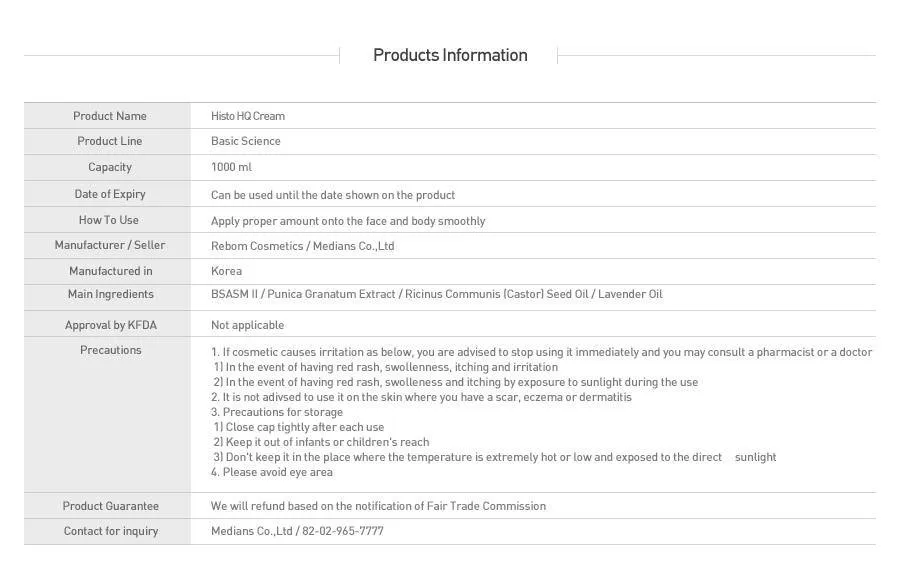
Task: Select the Approval by KFDA label
Action: coord(111,325)
